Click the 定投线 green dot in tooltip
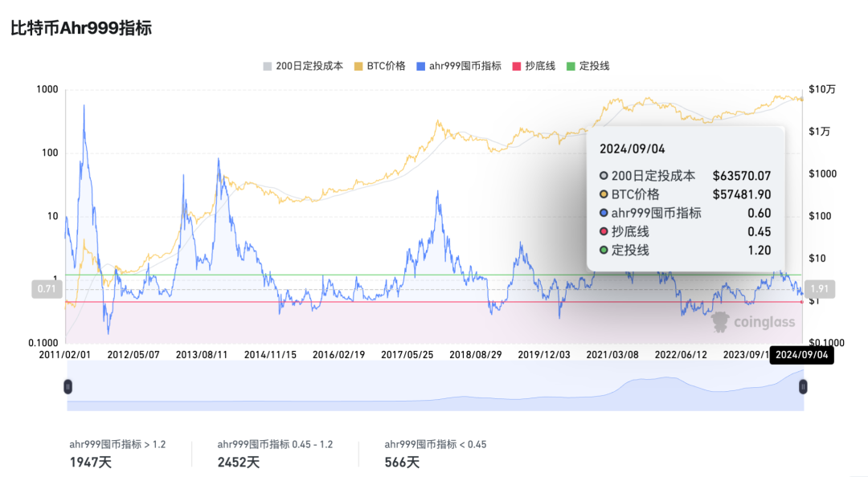 604,250
